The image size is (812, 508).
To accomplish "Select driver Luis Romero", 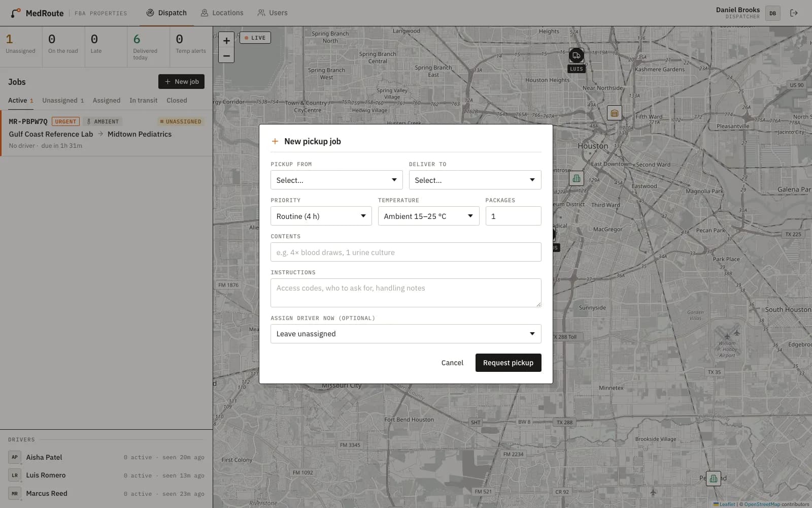I will coord(107,475).
